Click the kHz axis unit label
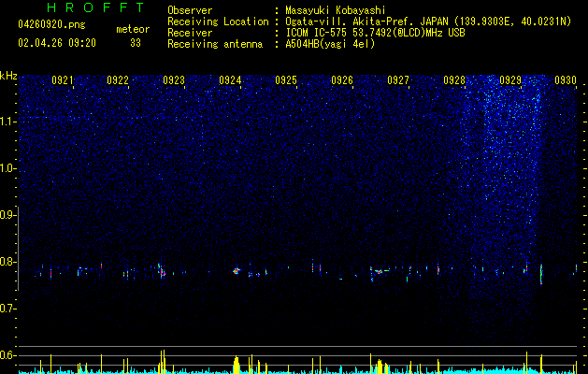Viewport: 588px width, 374px height. tap(8, 76)
